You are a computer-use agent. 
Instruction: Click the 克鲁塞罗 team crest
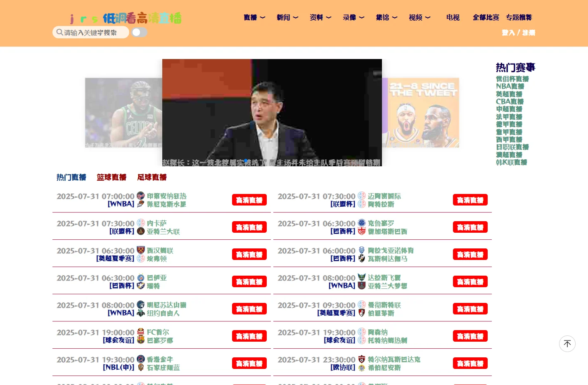(362, 223)
